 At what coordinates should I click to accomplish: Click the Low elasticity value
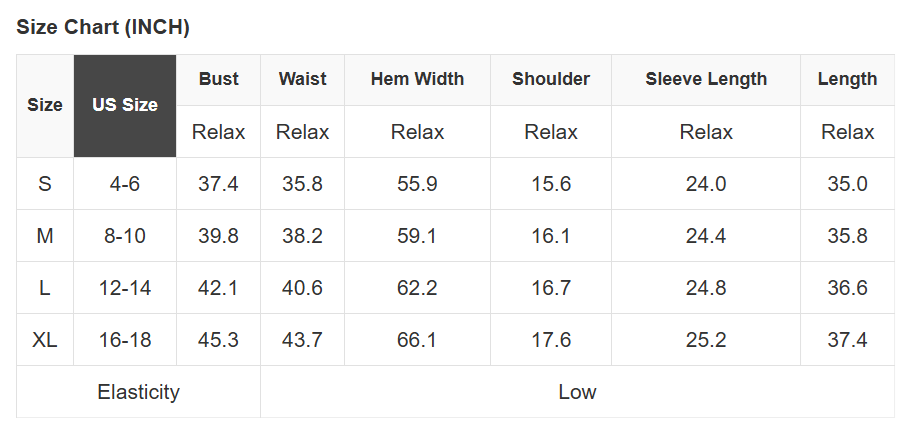[x=577, y=392]
